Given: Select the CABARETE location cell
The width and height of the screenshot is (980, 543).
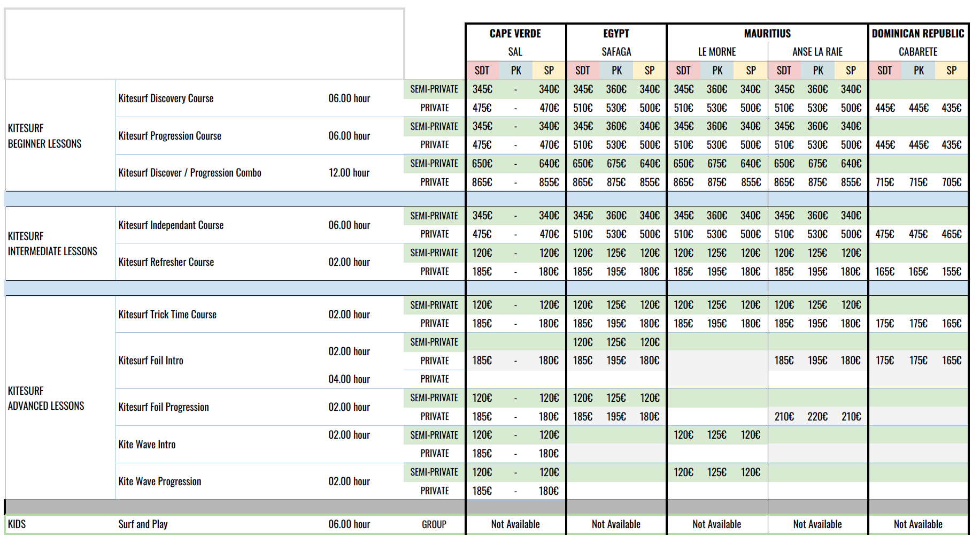Looking at the screenshot, I should click(x=918, y=52).
